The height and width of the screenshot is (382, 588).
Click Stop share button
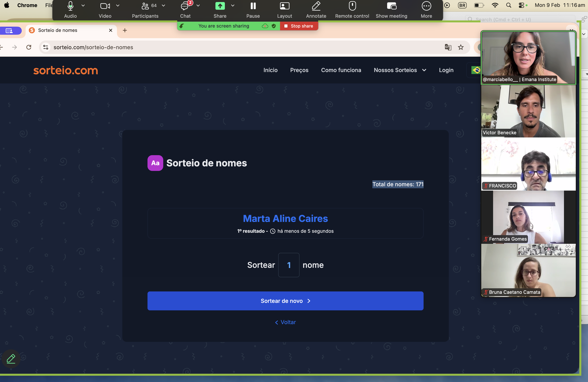(299, 26)
